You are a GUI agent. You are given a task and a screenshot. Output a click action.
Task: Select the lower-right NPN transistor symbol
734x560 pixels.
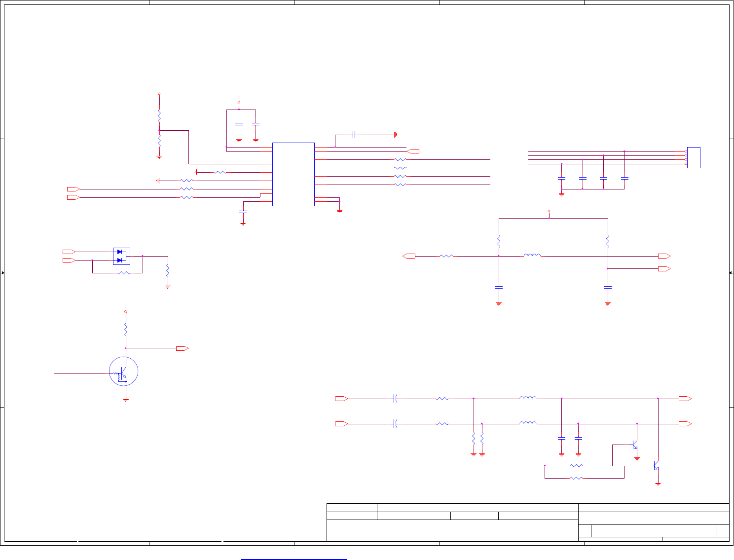pos(656,465)
